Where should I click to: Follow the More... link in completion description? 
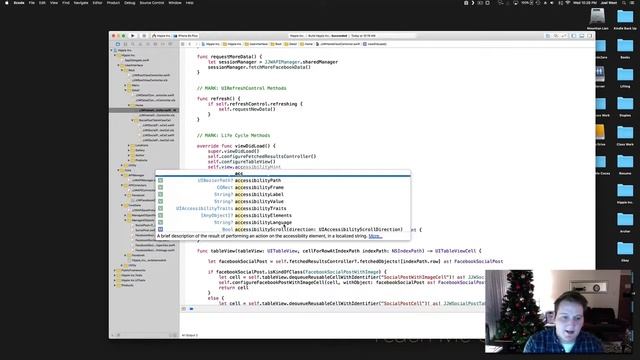click(x=375, y=236)
